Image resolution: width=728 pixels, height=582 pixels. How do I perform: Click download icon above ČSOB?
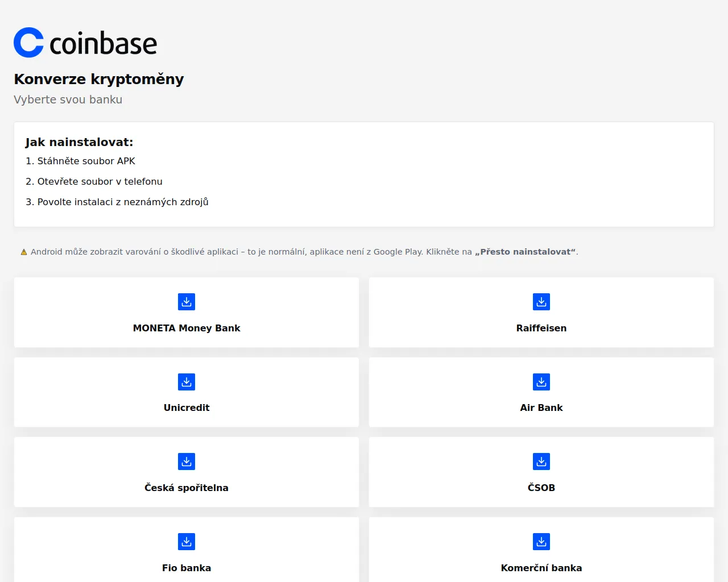pos(541,462)
